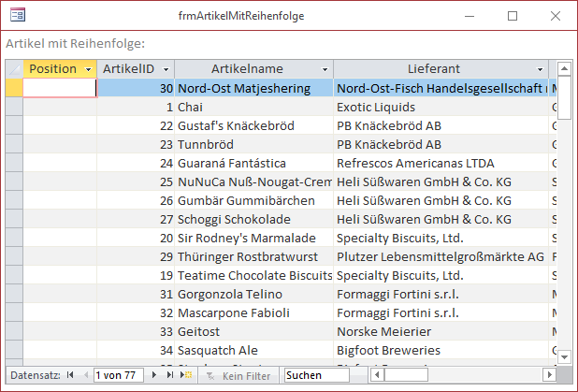578x392 pixels.
Task: Click Refrescos Americanas LTDA supplier cell
Action: click(x=441, y=163)
